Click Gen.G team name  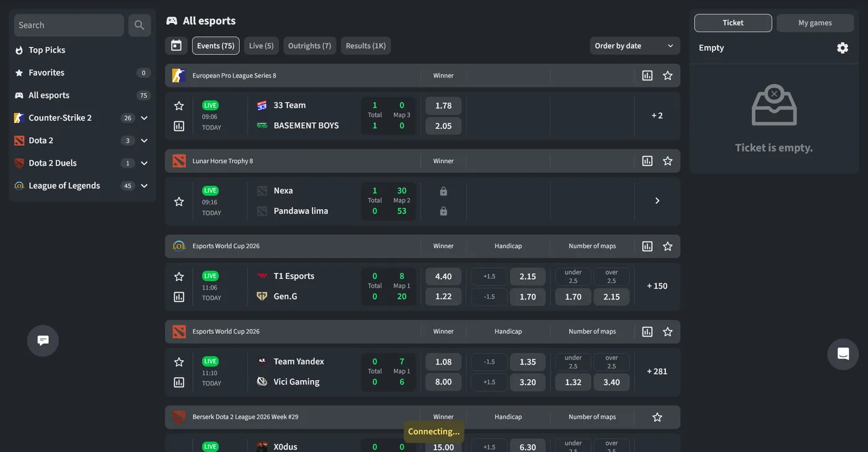pos(285,296)
